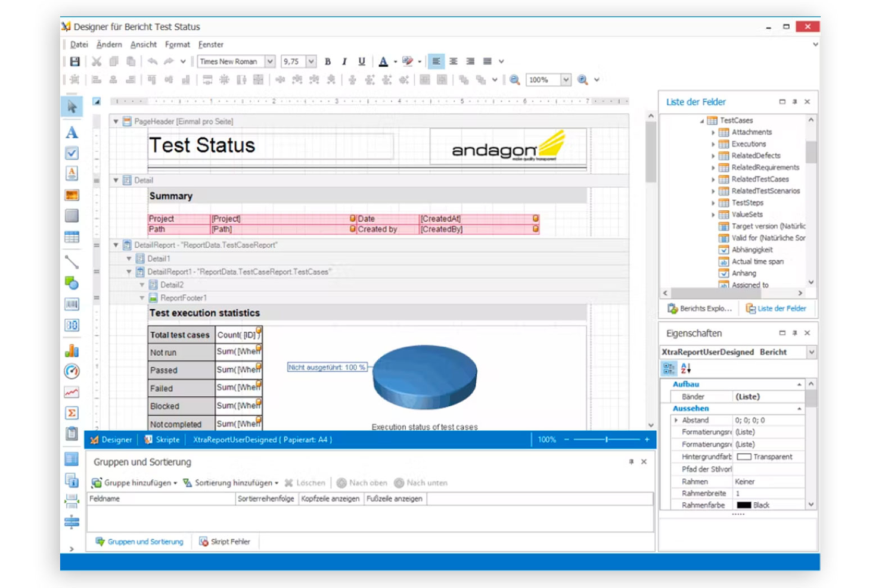882x588 pixels.
Task: Open the Format menu
Action: click(x=177, y=44)
